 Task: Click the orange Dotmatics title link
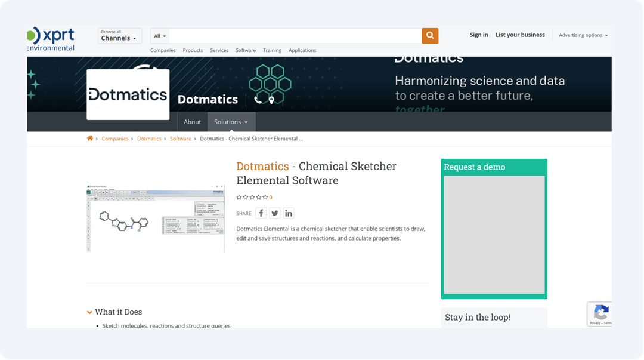(x=262, y=166)
